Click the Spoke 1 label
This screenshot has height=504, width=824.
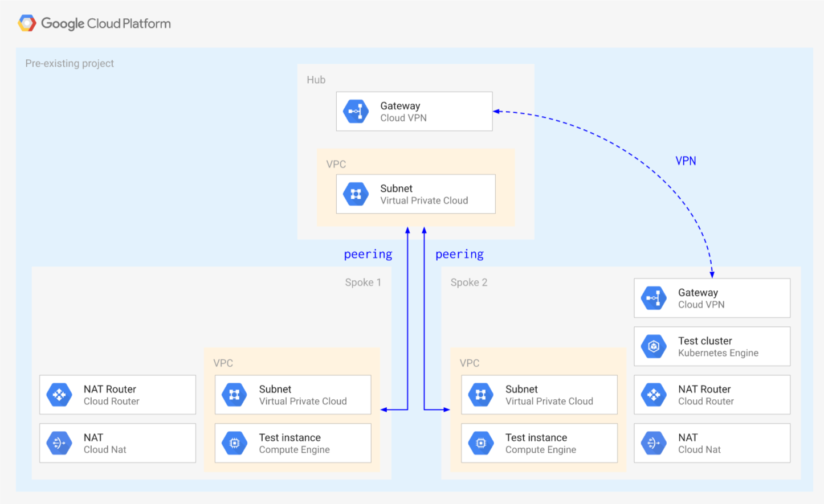click(363, 282)
